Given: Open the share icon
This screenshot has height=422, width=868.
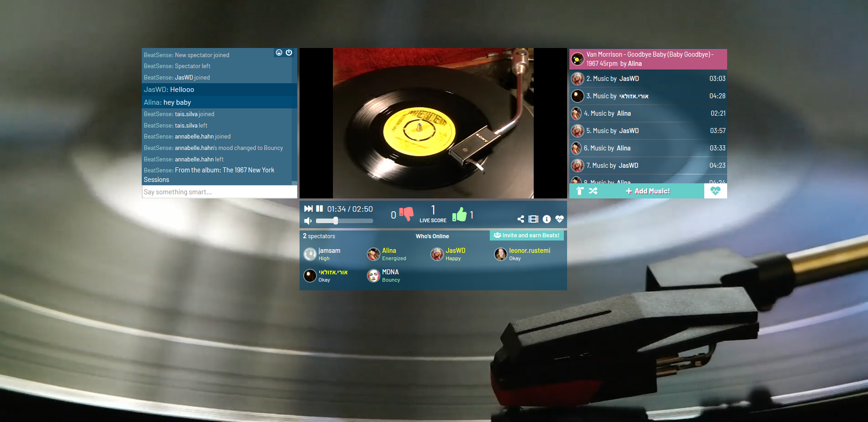Looking at the screenshot, I should 520,219.
